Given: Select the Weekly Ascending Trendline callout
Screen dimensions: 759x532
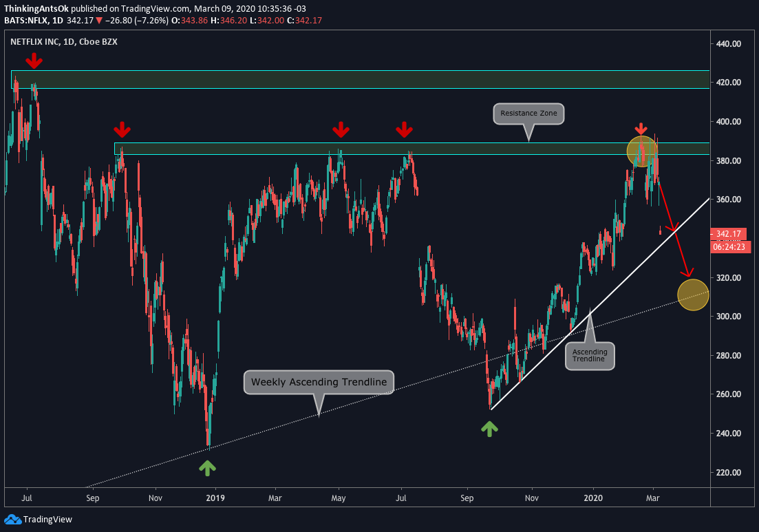Looking at the screenshot, I should click(x=319, y=382).
